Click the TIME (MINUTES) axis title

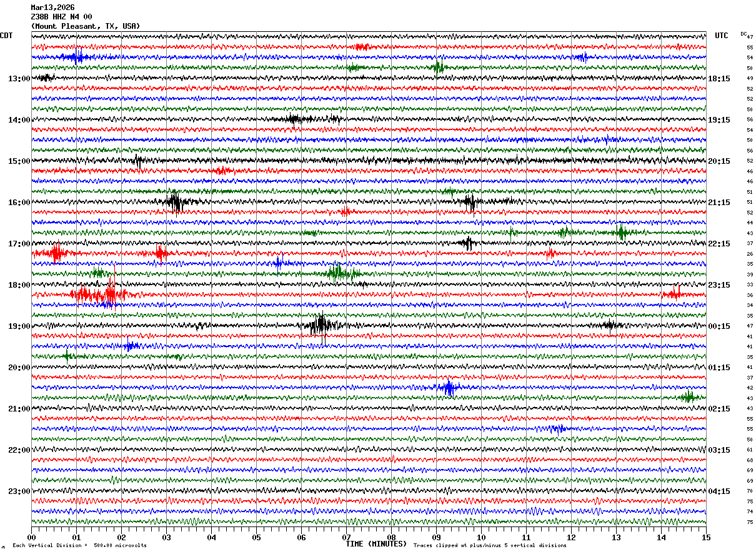pyautogui.click(x=376, y=544)
